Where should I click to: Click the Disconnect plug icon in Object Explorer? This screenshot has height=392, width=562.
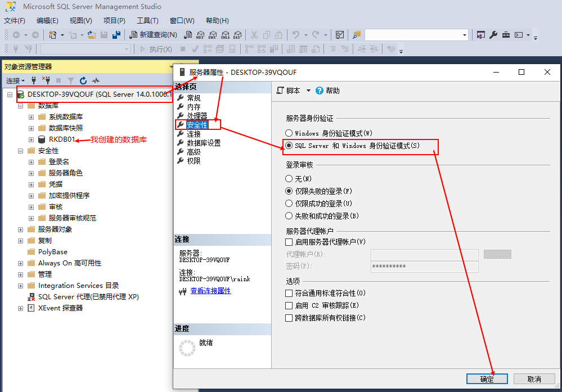click(x=46, y=80)
